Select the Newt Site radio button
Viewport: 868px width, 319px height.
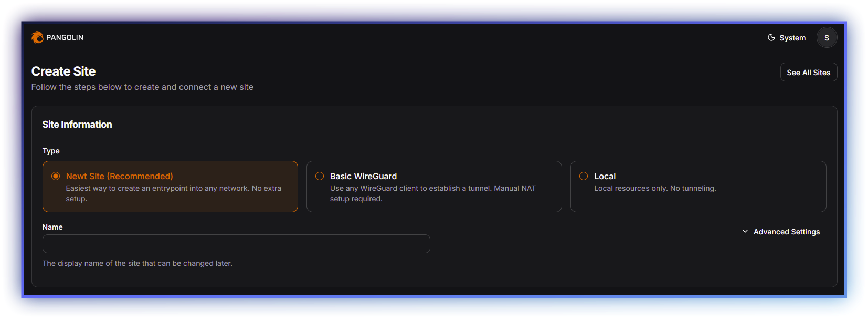56,176
